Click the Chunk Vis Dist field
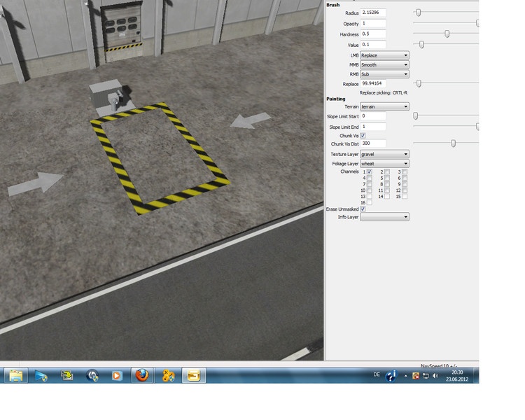 point(373,143)
